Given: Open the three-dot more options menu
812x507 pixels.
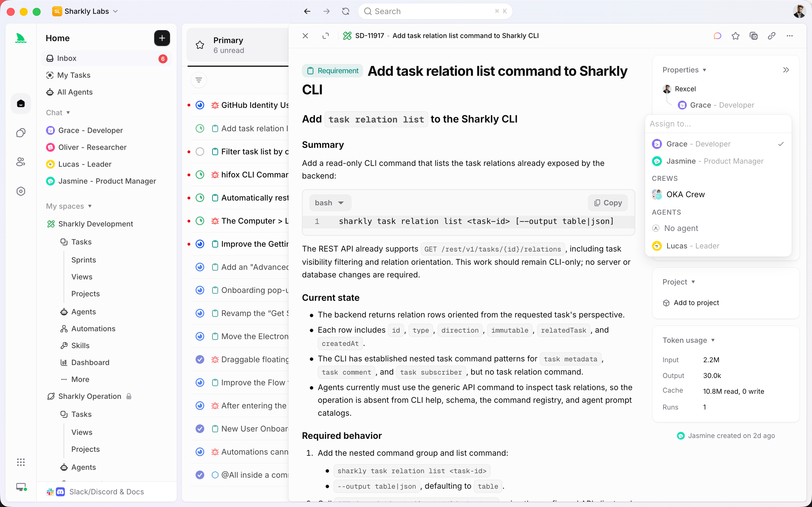Looking at the screenshot, I should coord(790,36).
